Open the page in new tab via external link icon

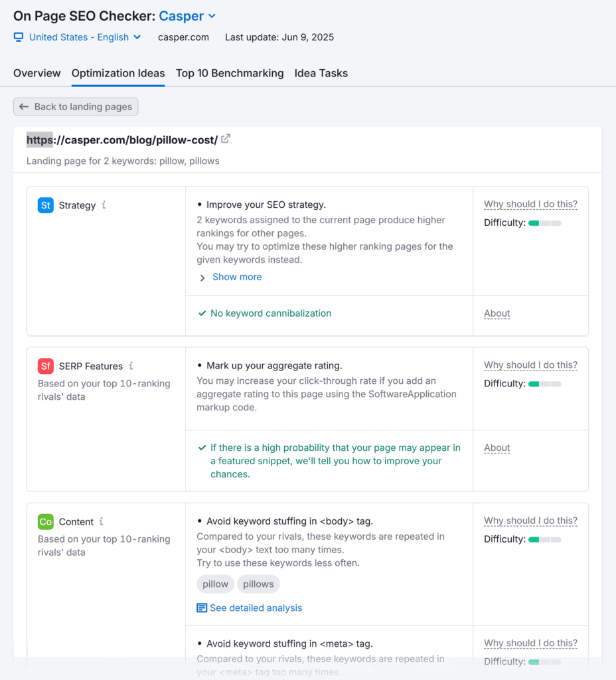tap(226, 139)
